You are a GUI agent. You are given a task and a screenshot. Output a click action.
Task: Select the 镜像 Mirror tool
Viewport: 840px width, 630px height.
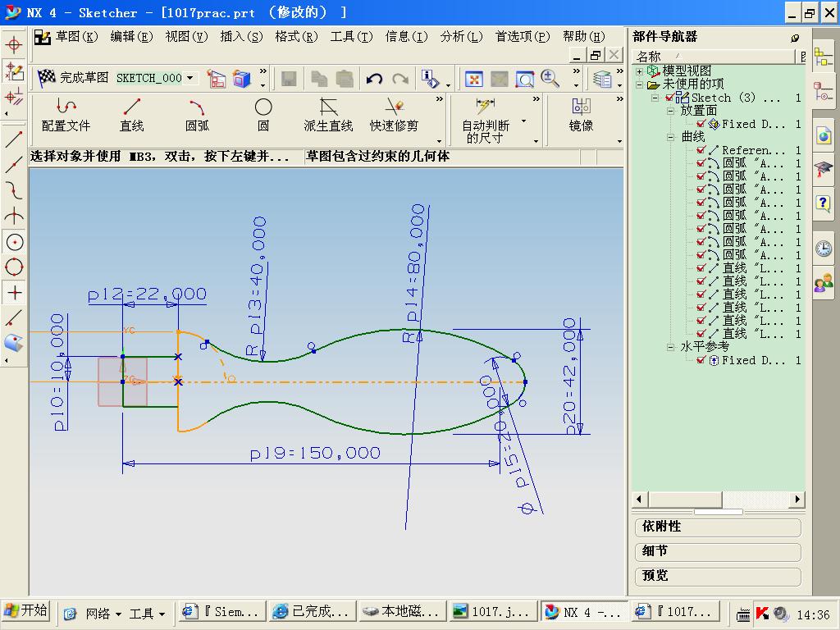pos(582,115)
